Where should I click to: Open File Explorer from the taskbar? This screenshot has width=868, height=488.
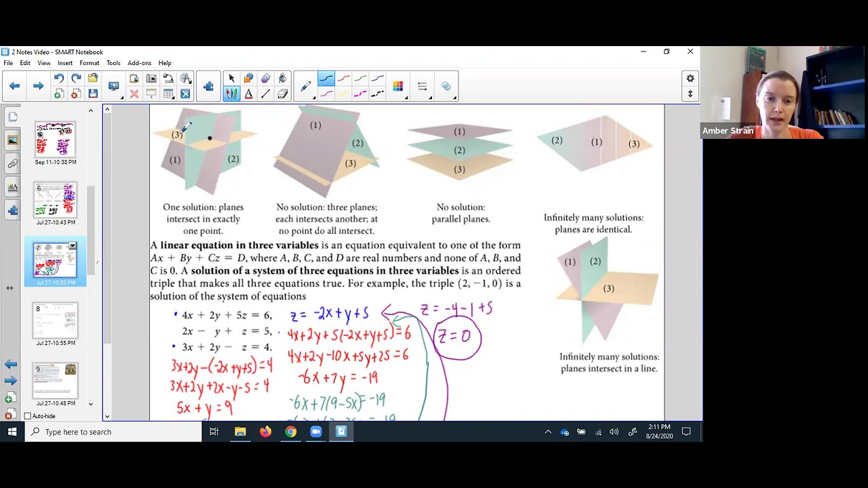click(x=240, y=432)
